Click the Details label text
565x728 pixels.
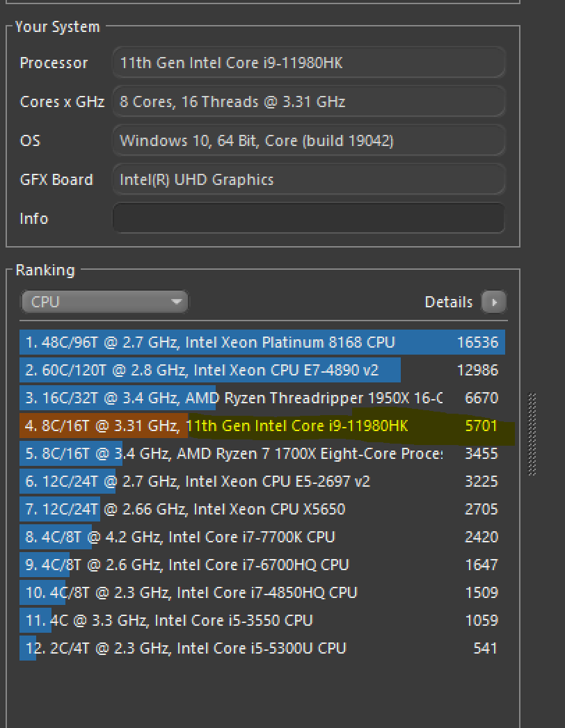[449, 302]
